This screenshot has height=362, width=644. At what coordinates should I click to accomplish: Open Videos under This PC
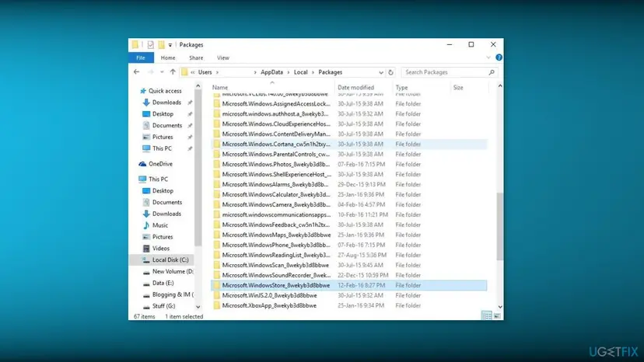pos(160,249)
